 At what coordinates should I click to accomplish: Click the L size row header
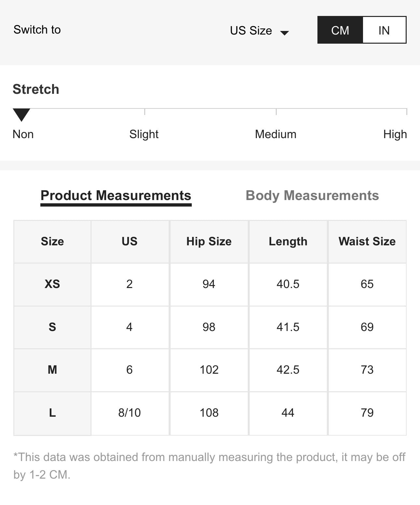(x=52, y=413)
